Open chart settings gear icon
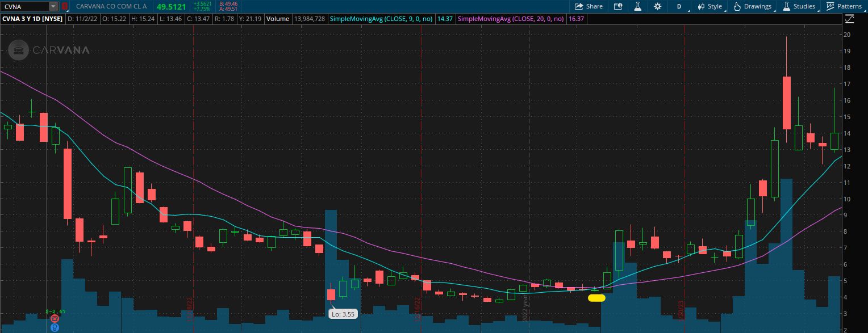 pyautogui.click(x=657, y=6)
